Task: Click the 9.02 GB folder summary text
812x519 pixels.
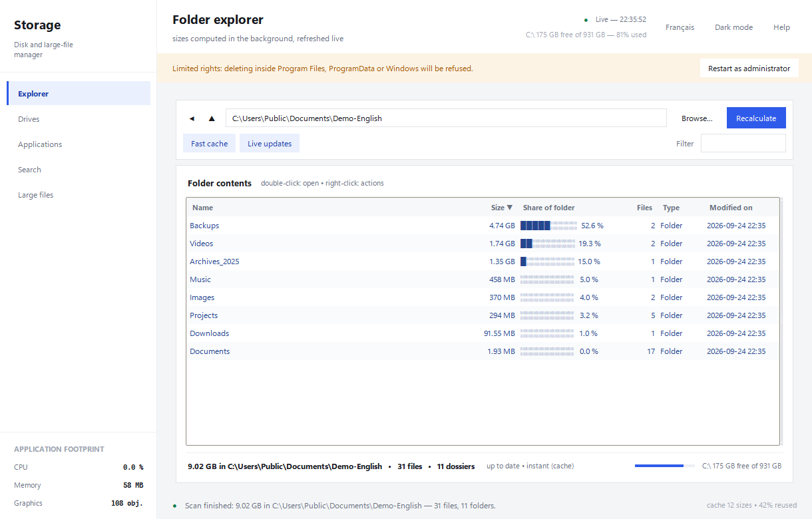Action: 285,466
